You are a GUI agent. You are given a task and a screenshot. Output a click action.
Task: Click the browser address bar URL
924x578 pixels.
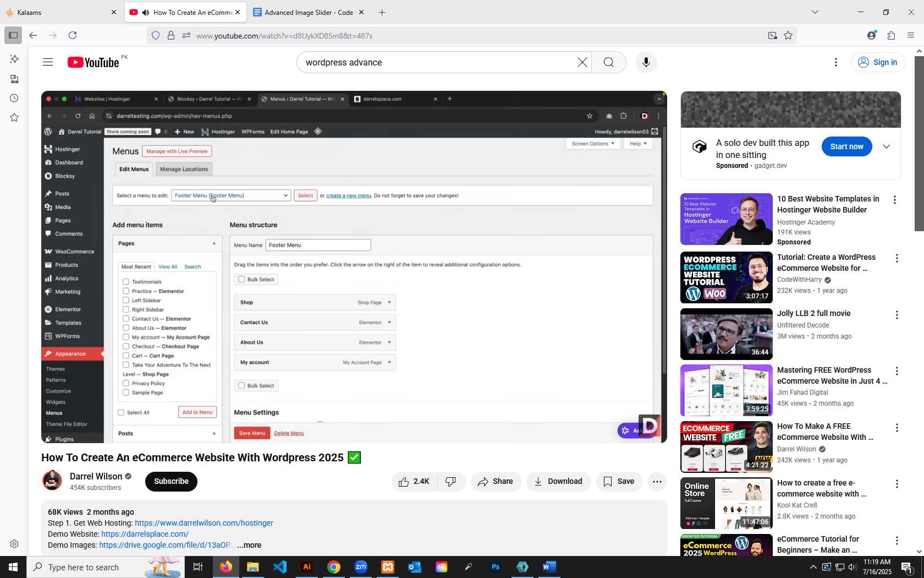284,36
